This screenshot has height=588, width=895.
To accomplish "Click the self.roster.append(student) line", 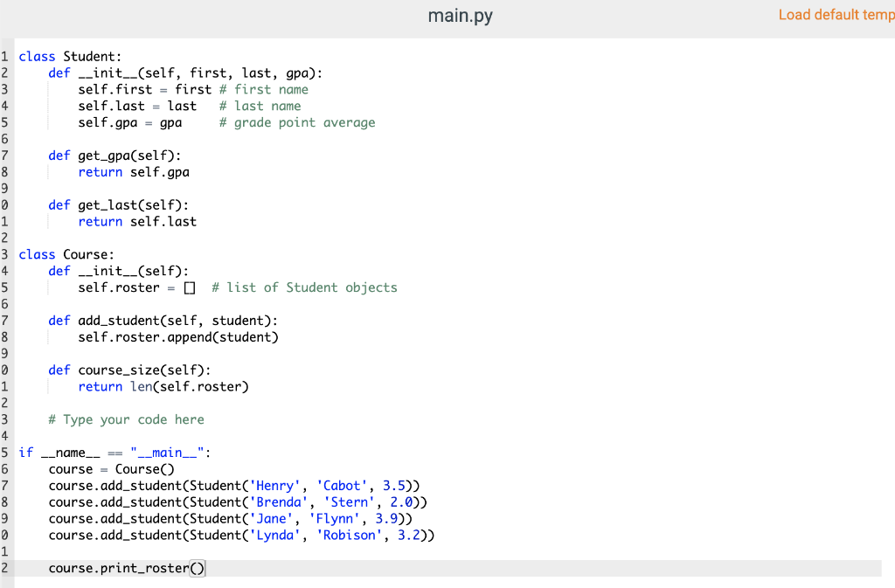I will pyautogui.click(x=178, y=336).
